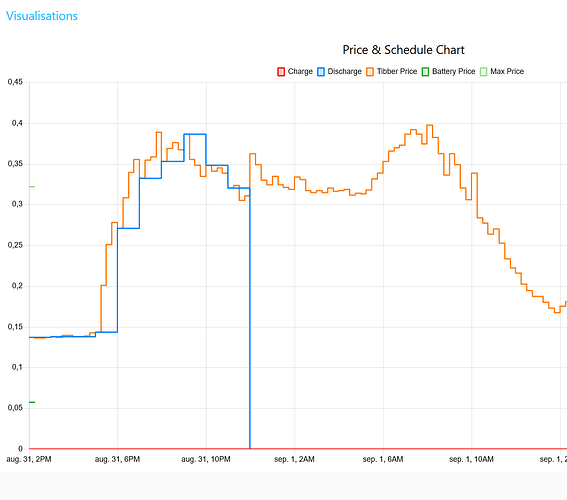
Task: Click the light green Max Price box
Action: (483, 72)
